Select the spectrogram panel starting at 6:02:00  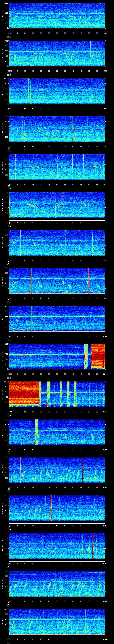coord(57,53)
